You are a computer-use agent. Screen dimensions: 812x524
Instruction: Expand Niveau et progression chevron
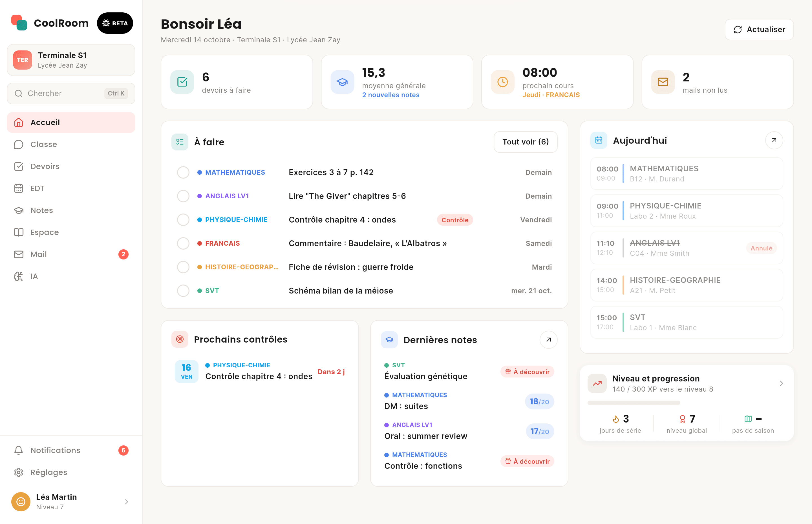(x=781, y=383)
